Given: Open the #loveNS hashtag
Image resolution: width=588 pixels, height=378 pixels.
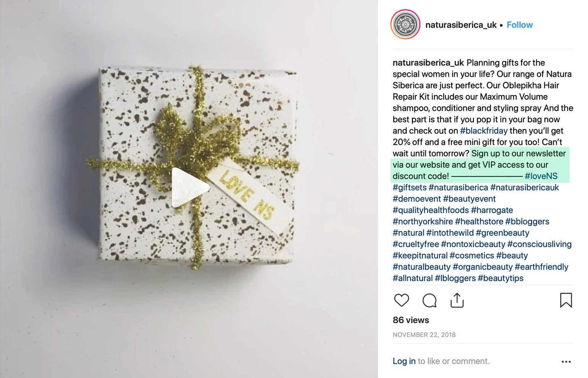Looking at the screenshot, I should [x=541, y=176].
